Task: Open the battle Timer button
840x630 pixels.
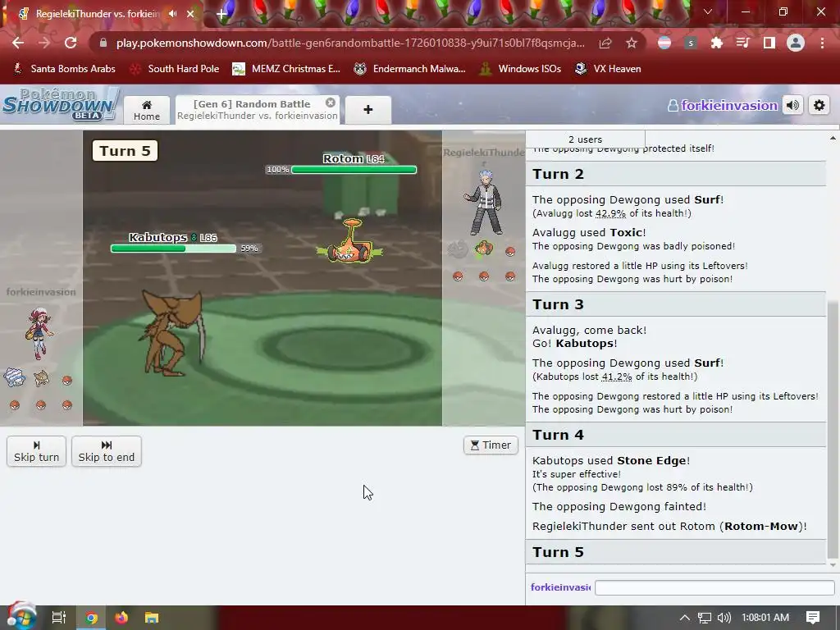Action: tap(491, 445)
